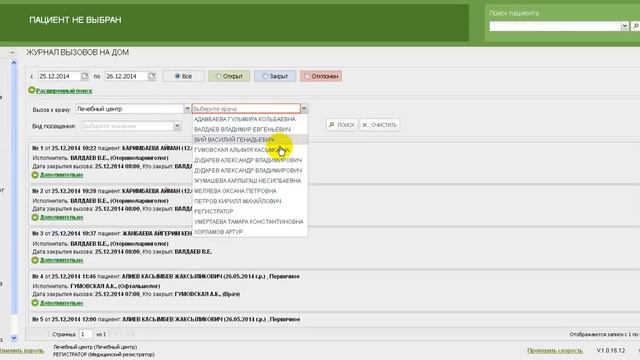The height and width of the screenshot is (360, 640).
Task: Collapse the left sidebar with the minus button
Action: (12, 52)
